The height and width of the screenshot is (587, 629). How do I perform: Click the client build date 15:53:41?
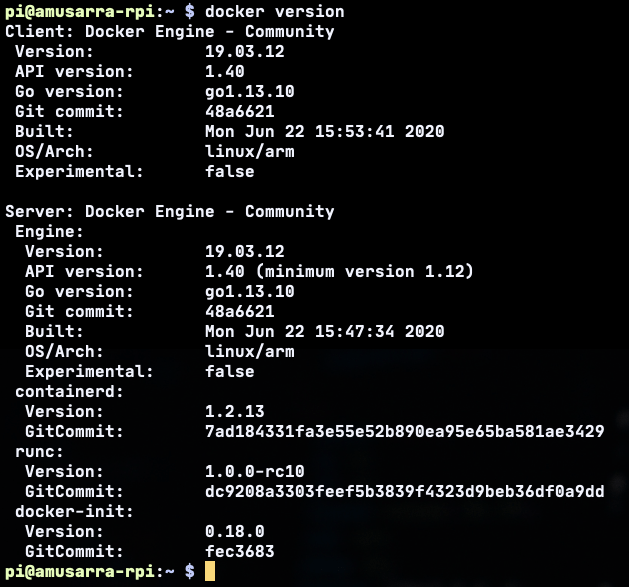(355, 131)
